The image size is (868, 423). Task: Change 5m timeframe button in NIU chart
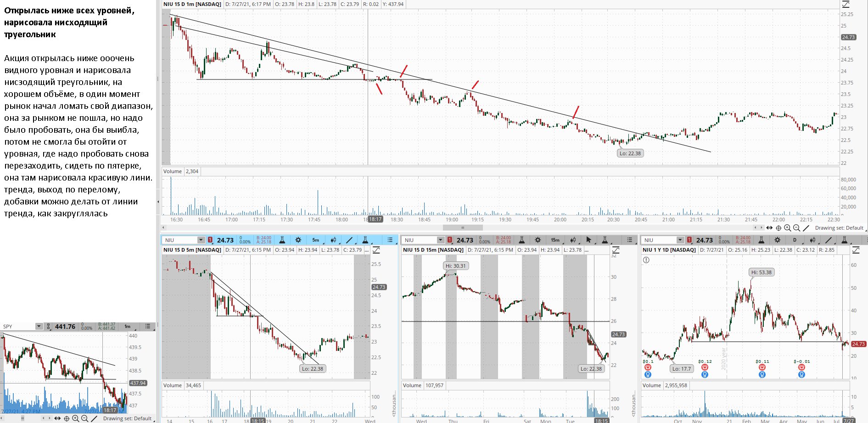(316, 240)
